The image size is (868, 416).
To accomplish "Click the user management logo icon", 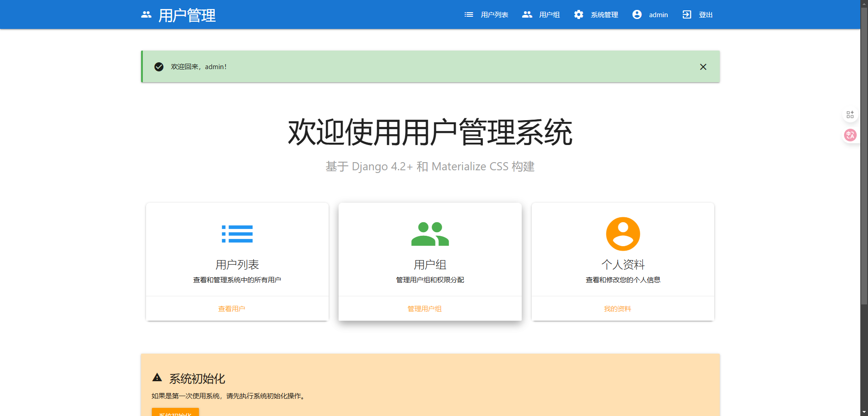I will click(x=146, y=15).
